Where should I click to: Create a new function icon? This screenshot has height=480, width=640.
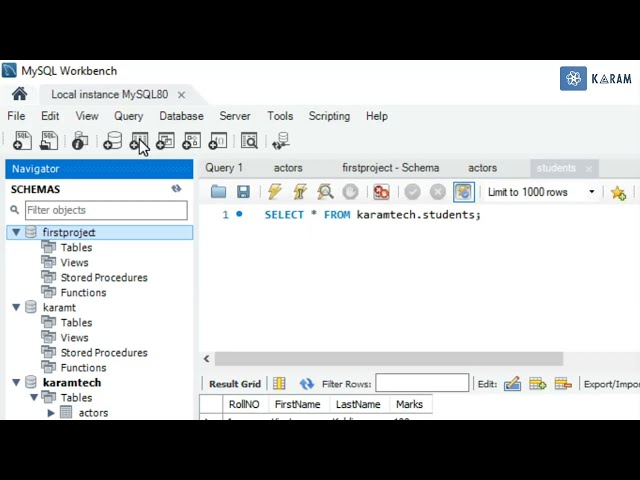point(218,141)
